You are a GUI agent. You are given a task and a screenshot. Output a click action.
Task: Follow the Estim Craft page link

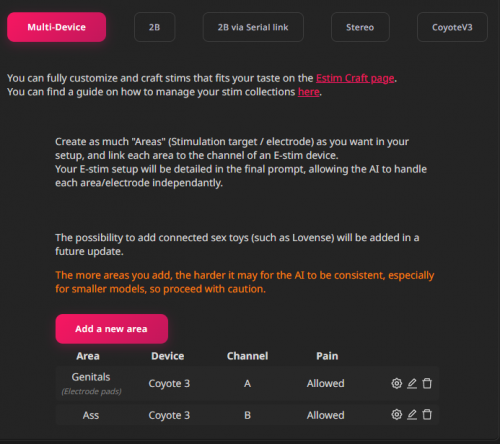355,78
